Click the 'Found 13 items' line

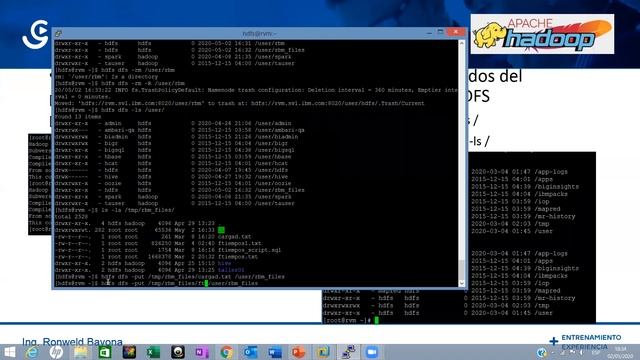[x=78, y=117]
